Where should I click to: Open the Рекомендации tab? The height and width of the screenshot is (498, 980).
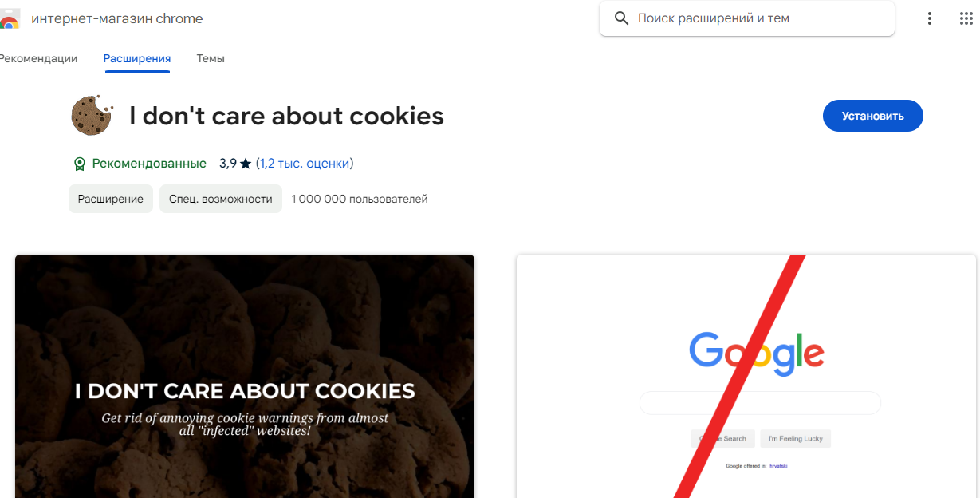tap(38, 58)
